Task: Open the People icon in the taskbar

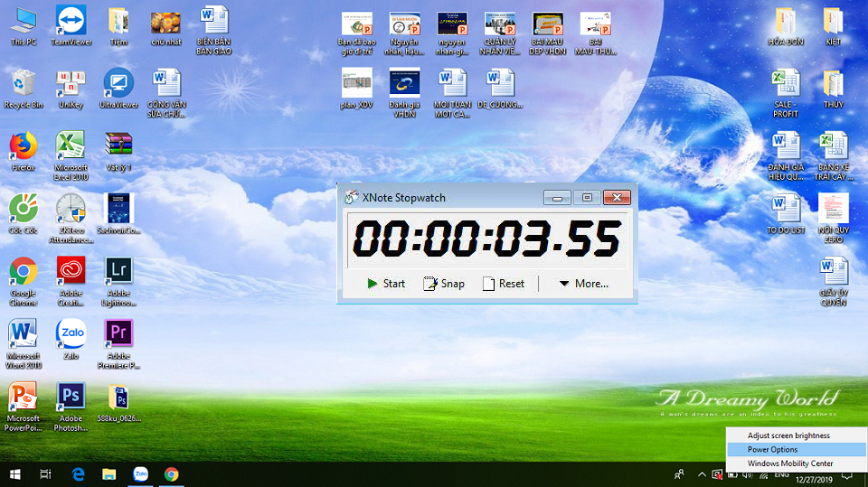Action: coord(679,475)
